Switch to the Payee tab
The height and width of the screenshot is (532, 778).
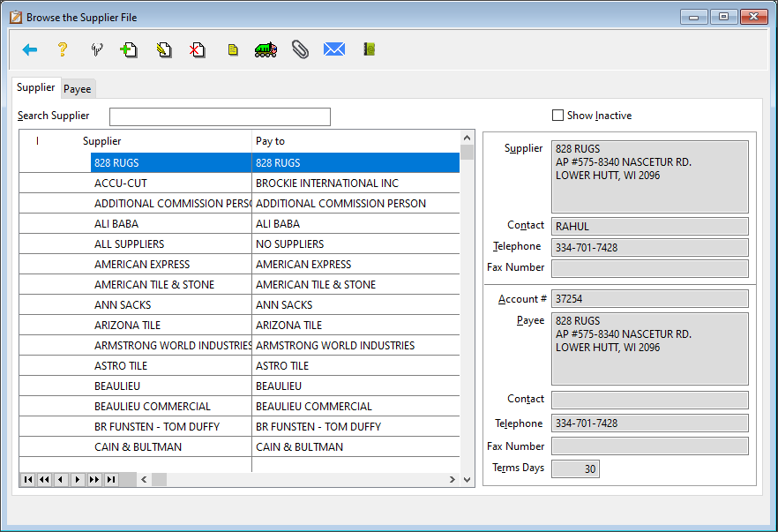(x=78, y=89)
